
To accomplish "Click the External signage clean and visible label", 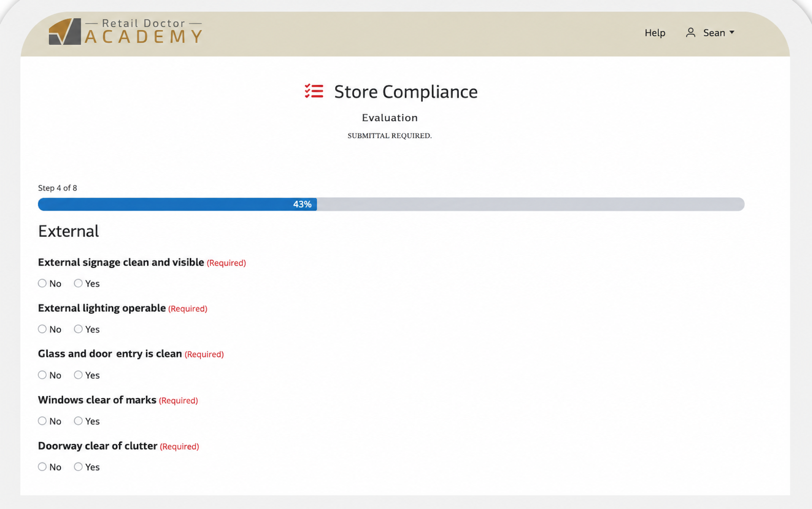I will click(x=121, y=262).
